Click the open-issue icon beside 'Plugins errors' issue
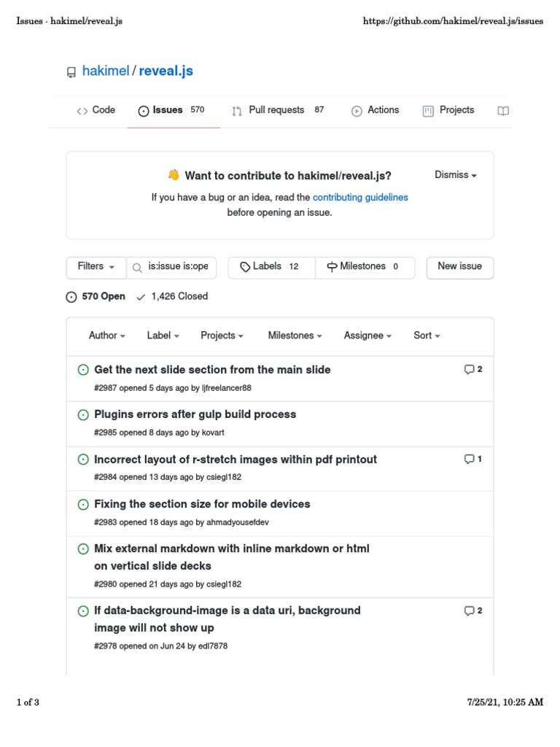Screen dimensions: 560x747 click(x=84, y=415)
